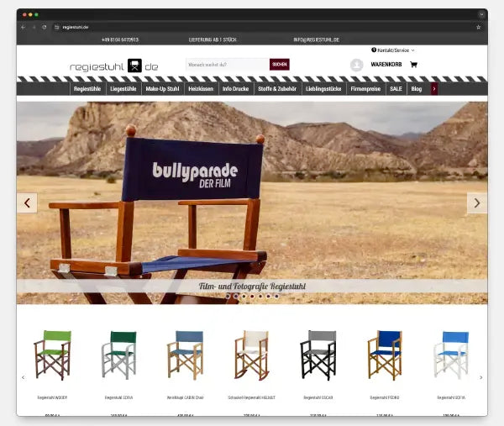Viewport: 504px width, 426px height.
Task: Select the third slider pagination dot
Action: [x=244, y=296]
